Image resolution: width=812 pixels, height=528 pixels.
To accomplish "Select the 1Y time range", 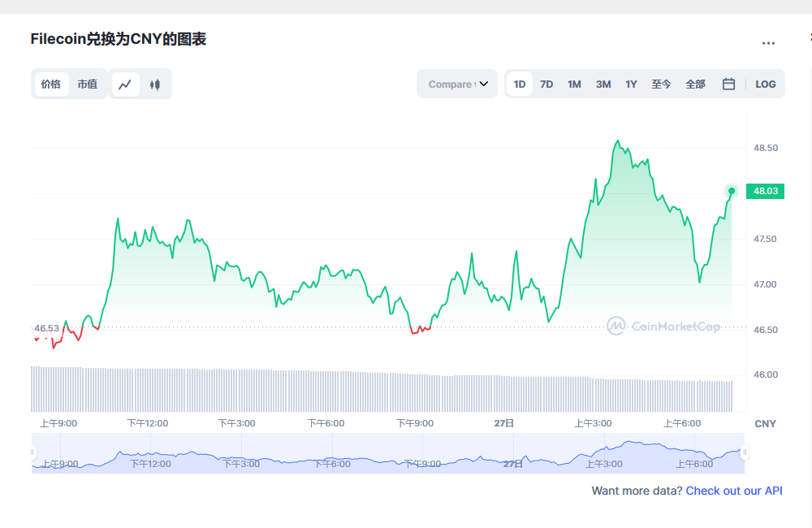I will pyautogui.click(x=631, y=84).
